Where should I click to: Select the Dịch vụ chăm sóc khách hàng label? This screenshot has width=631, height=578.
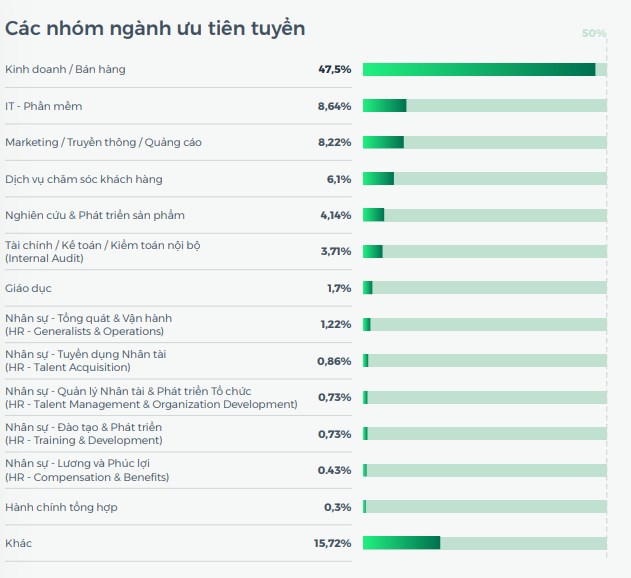83,179
